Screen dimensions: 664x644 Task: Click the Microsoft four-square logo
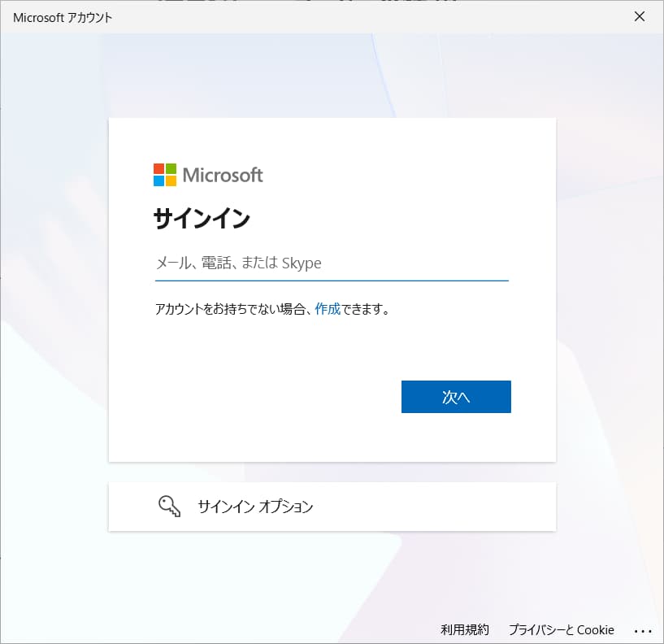coord(165,174)
